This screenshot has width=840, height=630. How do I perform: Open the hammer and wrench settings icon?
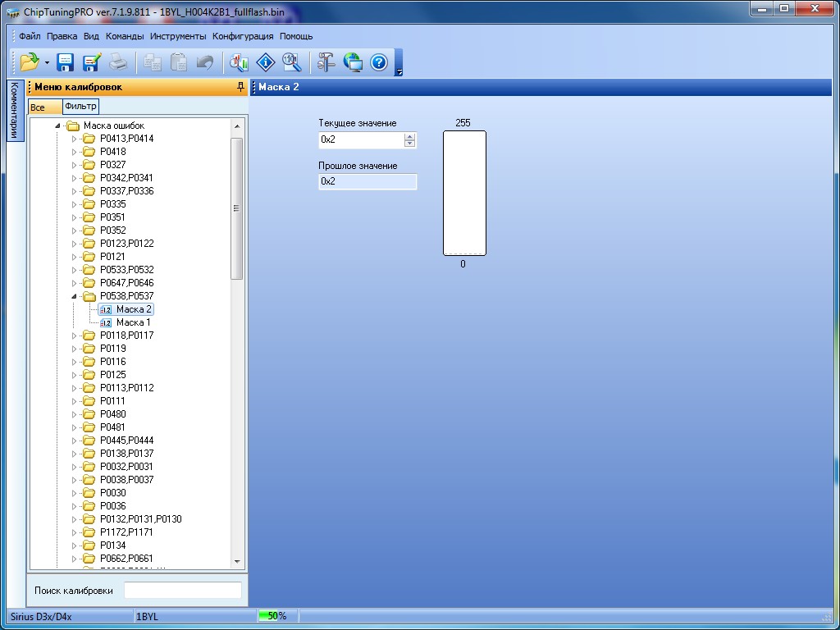coord(326,62)
